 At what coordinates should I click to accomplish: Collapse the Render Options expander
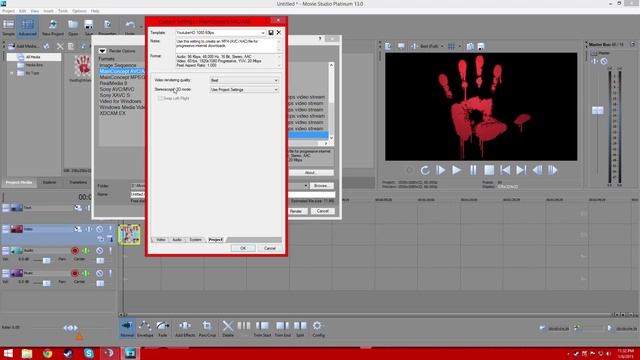coord(102,51)
